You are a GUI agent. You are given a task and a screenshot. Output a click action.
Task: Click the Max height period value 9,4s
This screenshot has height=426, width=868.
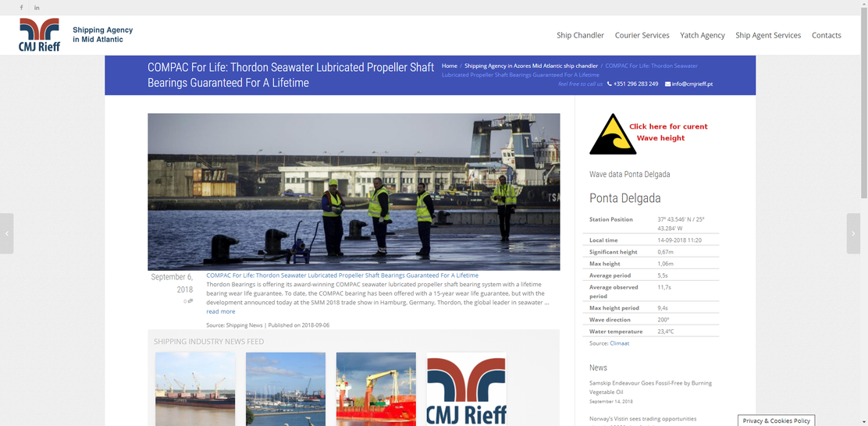[663, 308]
